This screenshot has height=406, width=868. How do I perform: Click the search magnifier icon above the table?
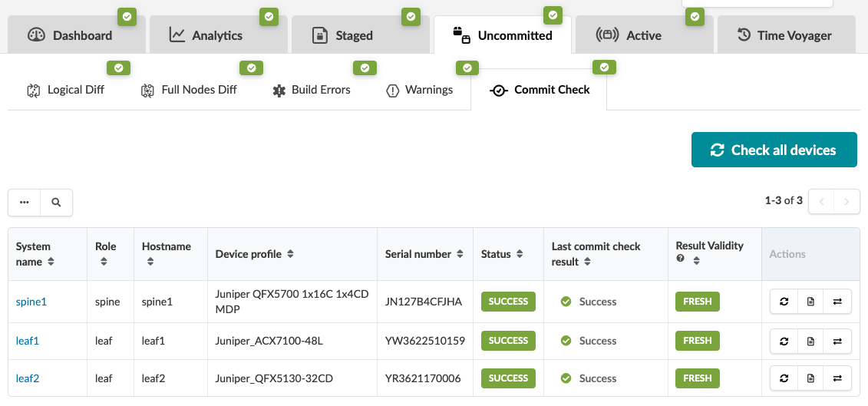56,203
